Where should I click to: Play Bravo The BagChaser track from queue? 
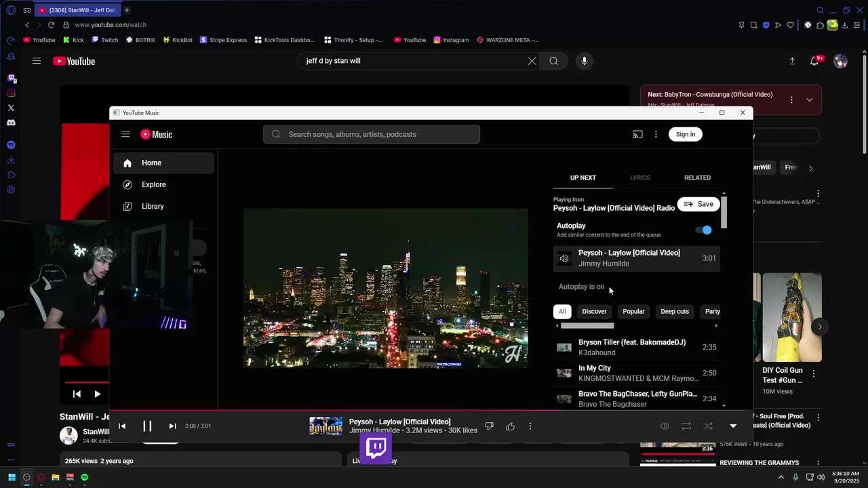coord(636,399)
